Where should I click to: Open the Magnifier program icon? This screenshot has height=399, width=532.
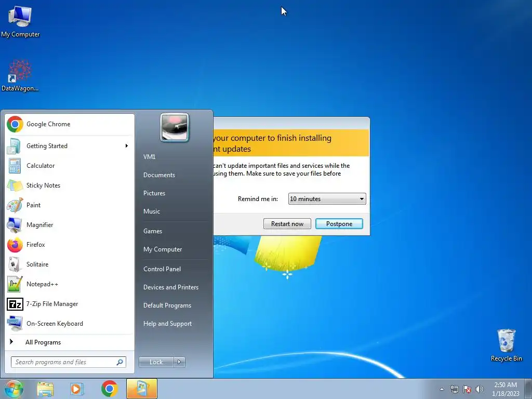(x=15, y=225)
